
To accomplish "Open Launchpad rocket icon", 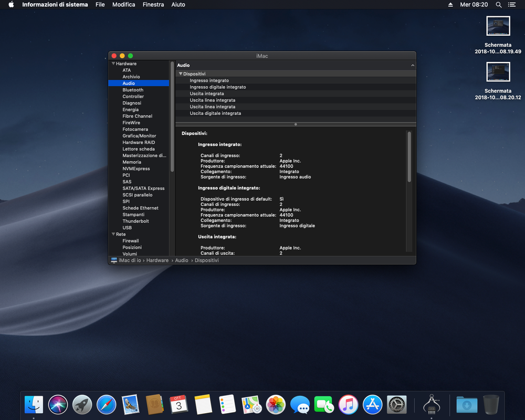I will coord(82,405).
